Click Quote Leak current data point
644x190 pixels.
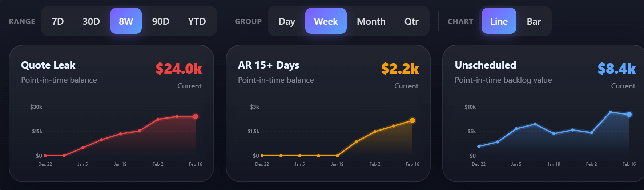[196, 116]
